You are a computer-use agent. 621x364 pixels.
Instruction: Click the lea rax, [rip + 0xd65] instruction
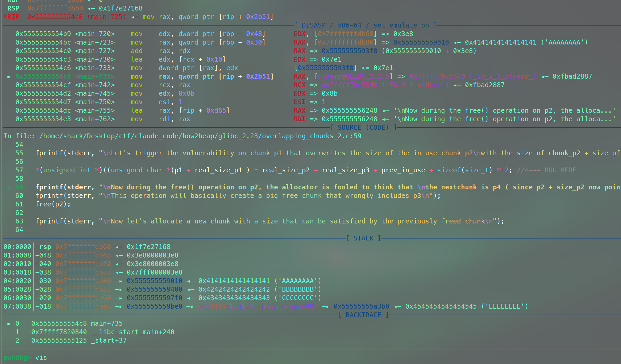pos(180,110)
